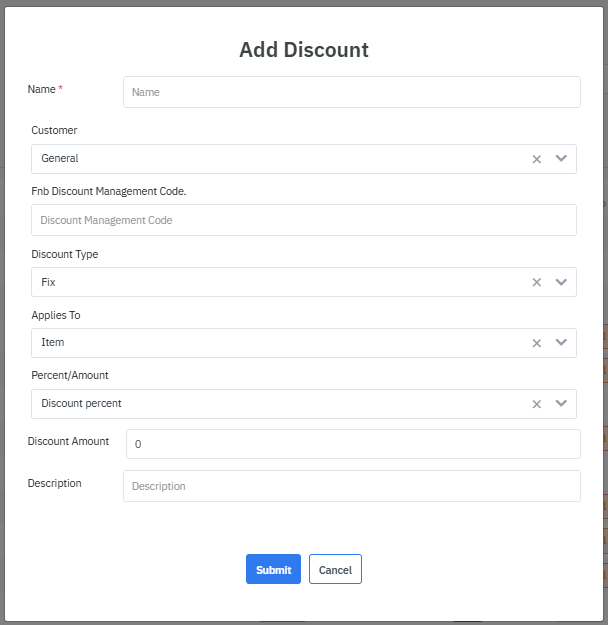Clear the Customer selection with X icon

coord(536,159)
